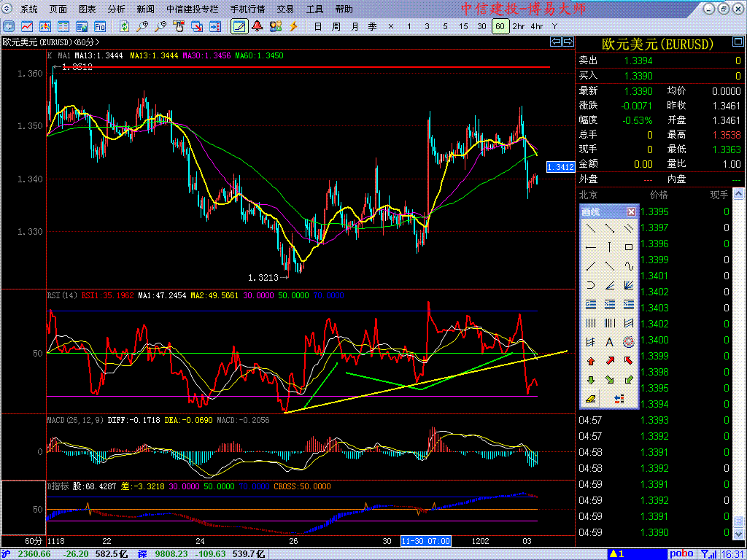Toggle the drawing tools pencil button

coord(239,26)
